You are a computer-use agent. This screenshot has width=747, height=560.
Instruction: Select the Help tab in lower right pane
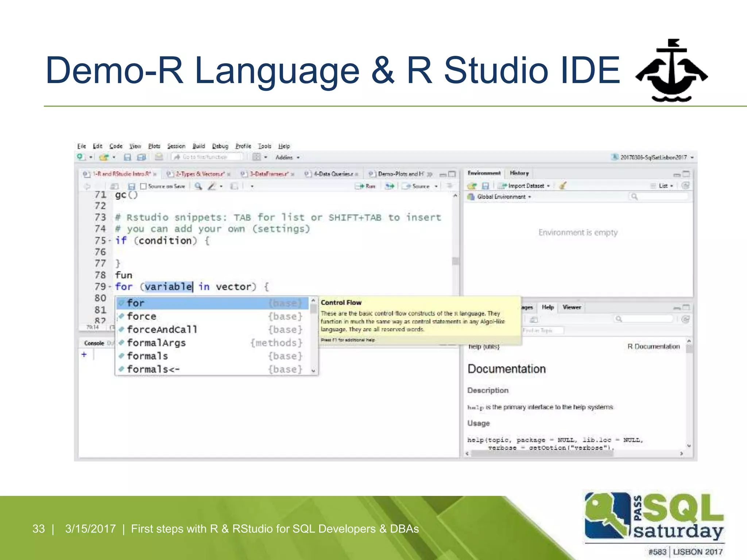point(548,307)
